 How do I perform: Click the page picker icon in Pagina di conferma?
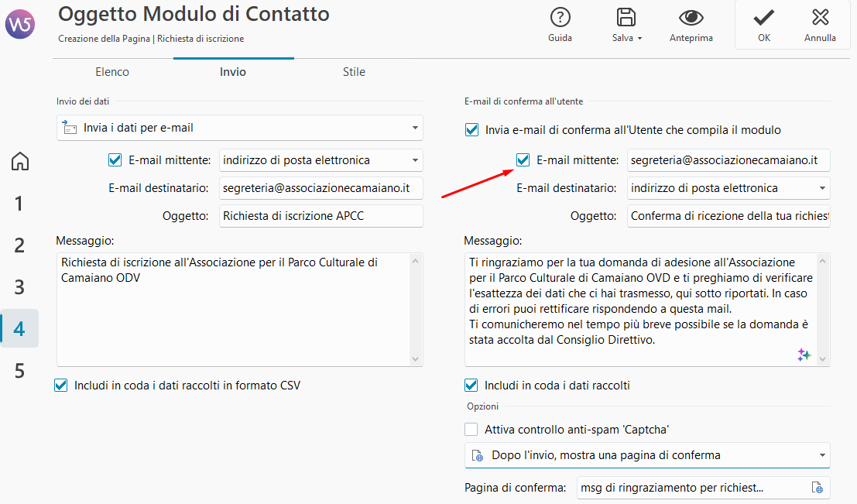[817, 488]
